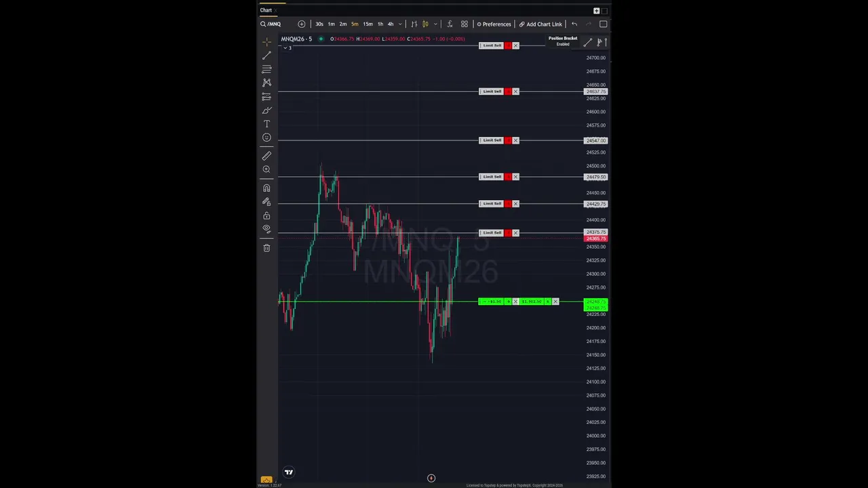The height and width of the screenshot is (488, 868).
Task: Click the green $1,902.50 profit label
Action: (x=532, y=302)
